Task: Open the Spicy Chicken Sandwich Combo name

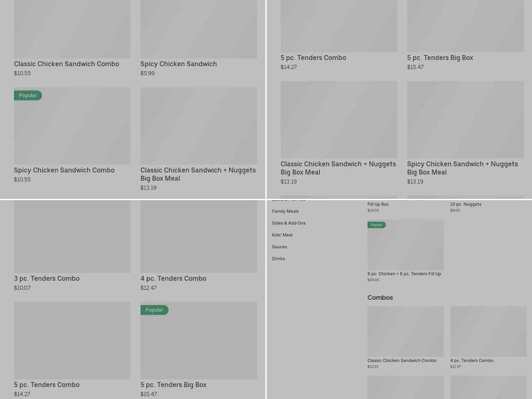Action: 64,170
